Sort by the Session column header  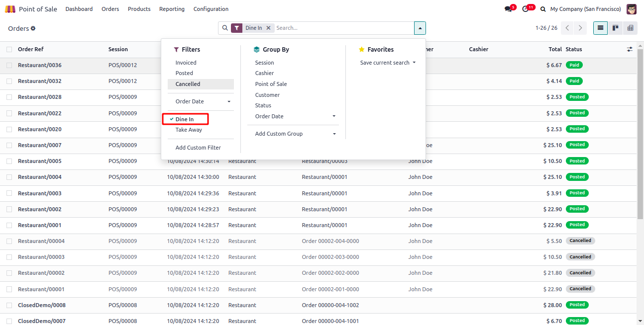[x=118, y=49]
